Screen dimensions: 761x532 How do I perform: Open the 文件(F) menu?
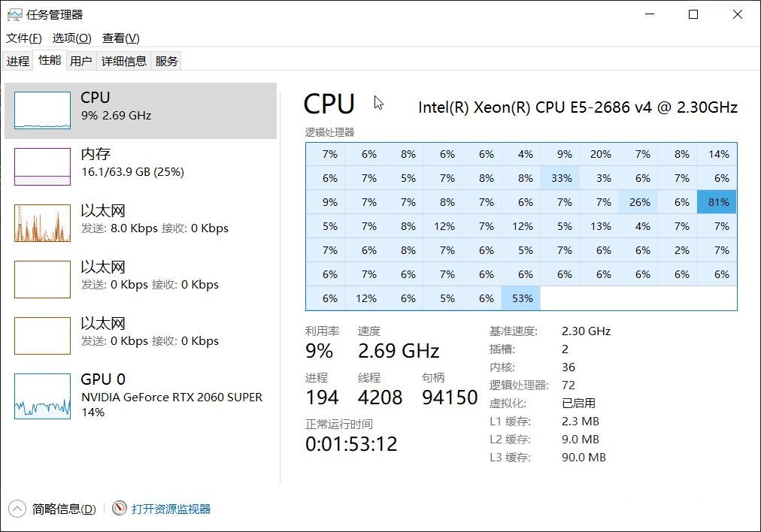(x=24, y=38)
